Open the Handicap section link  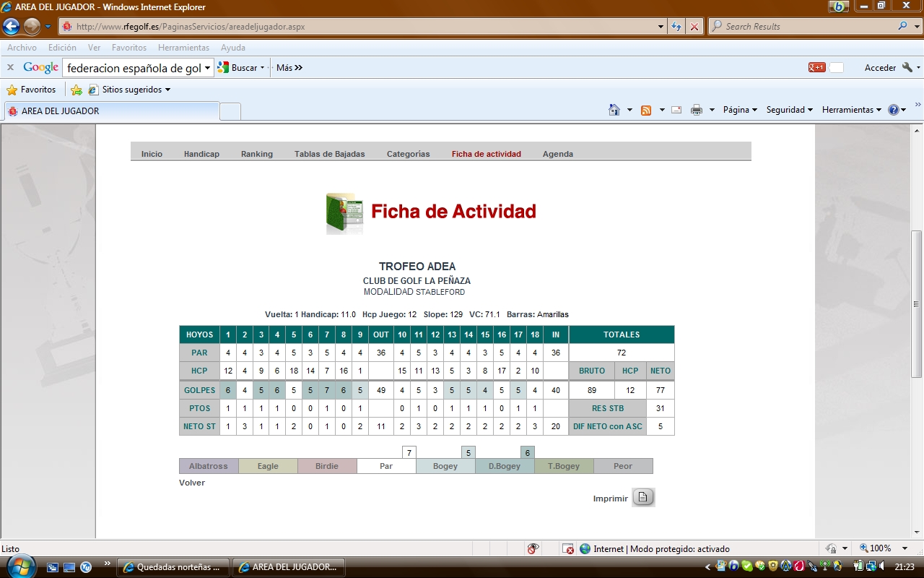[201, 154]
